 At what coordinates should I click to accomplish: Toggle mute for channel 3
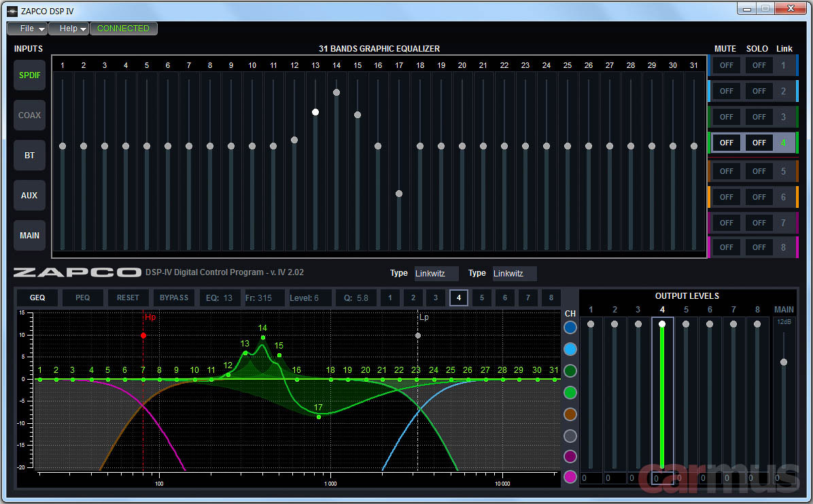(x=726, y=117)
